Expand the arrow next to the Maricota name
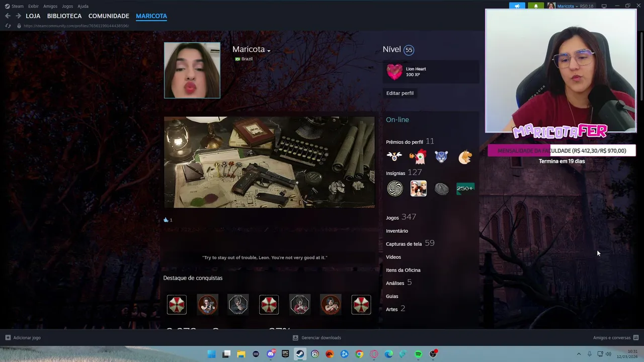The width and height of the screenshot is (644, 362). tap(269, 51)
